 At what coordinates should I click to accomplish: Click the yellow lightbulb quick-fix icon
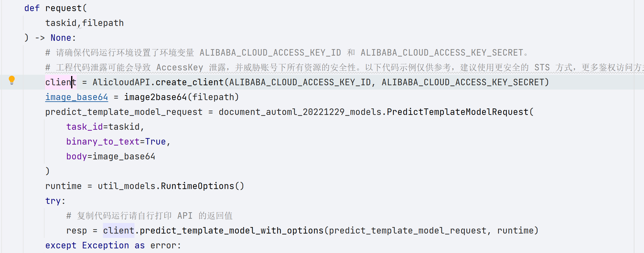pos(12,80)
